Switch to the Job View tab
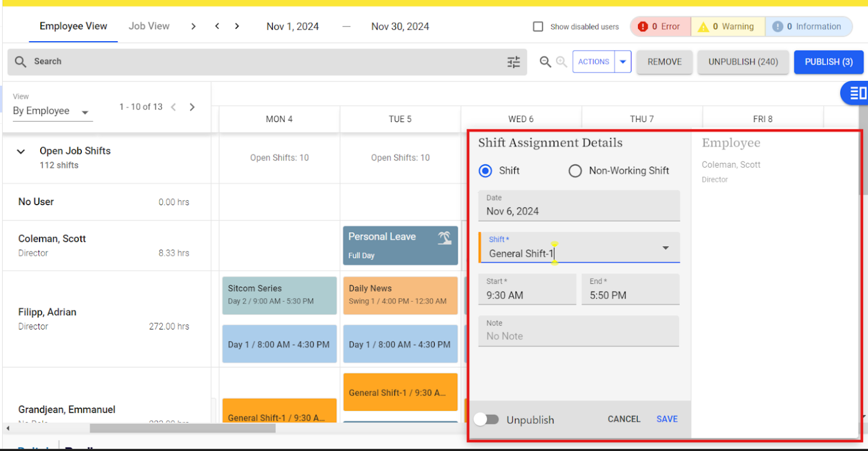The image size is (868, 451). 149,26
